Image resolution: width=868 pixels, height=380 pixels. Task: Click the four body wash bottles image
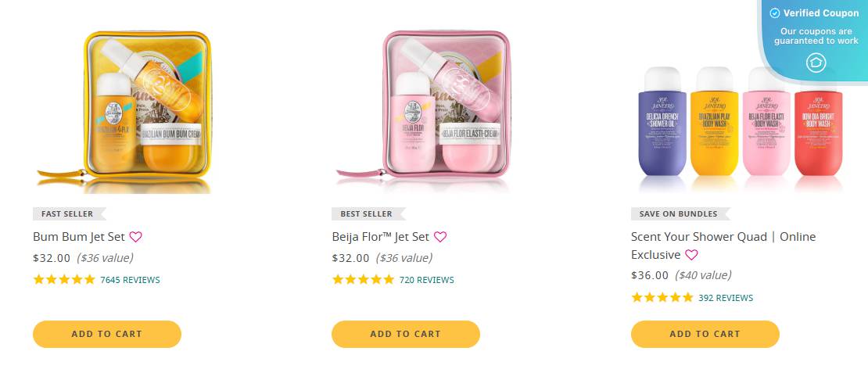click(x=740, y=128)
